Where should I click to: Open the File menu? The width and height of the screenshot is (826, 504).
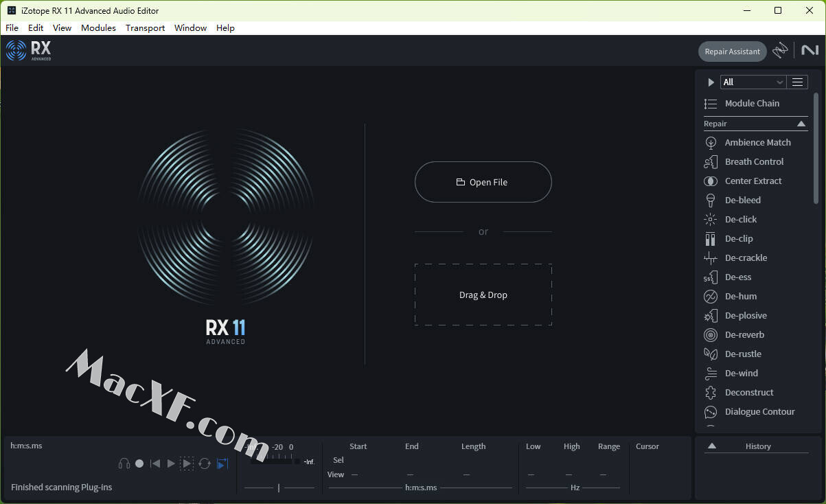click(x=12, y=27)
